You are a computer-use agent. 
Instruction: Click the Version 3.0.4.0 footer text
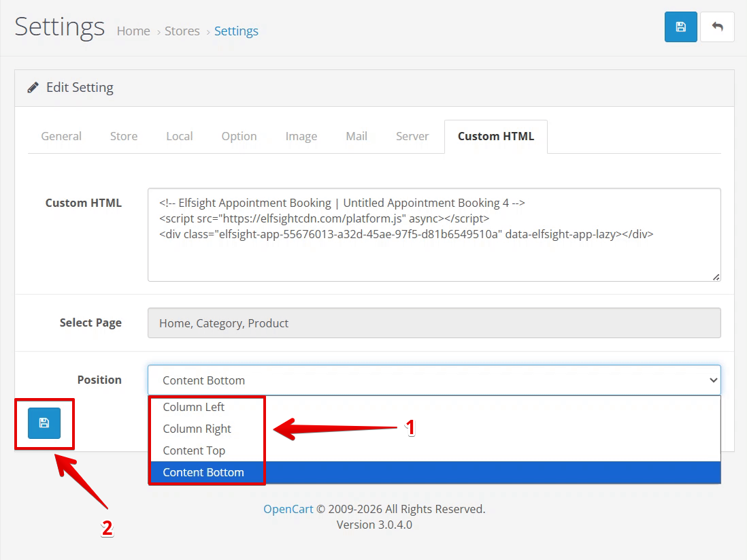(374, 525)
